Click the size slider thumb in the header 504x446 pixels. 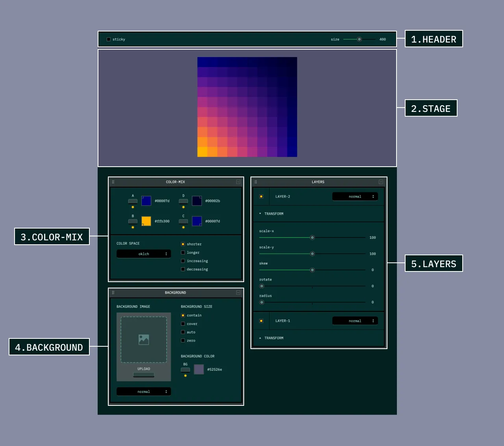(x=359, y=39)
